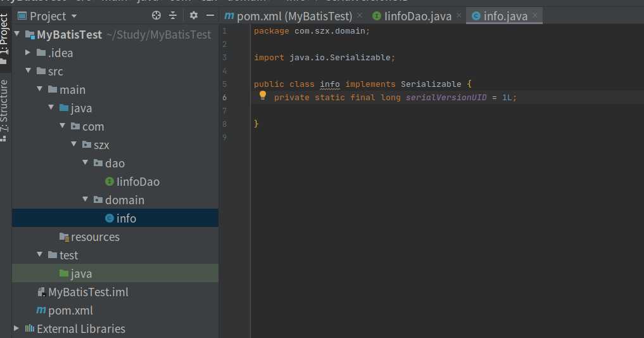
Task: Close the pom.xml tab
Action: tap(360, 15)
